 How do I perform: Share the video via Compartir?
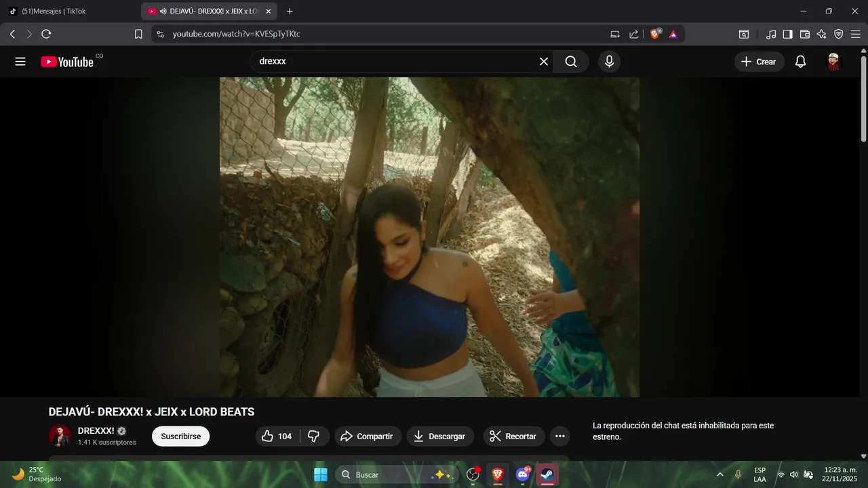tap(367, 436)
